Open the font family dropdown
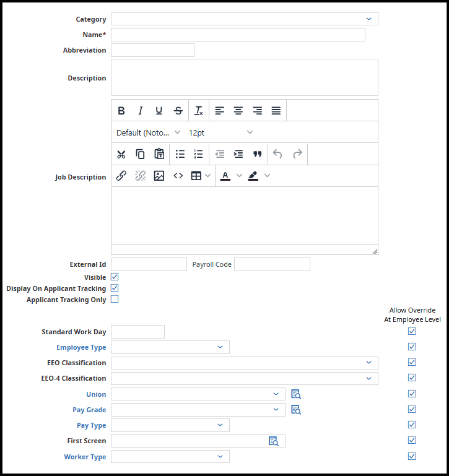The image size is (449, 476). click(149, 132)
